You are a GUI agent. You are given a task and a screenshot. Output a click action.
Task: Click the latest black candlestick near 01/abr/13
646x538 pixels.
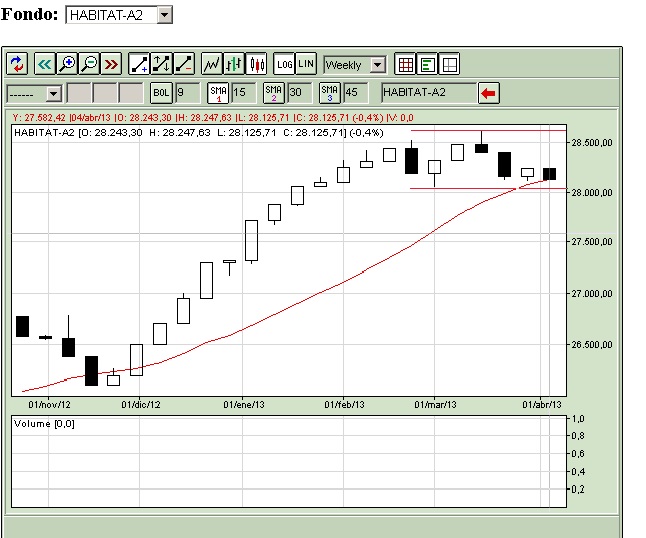[550, 174]
